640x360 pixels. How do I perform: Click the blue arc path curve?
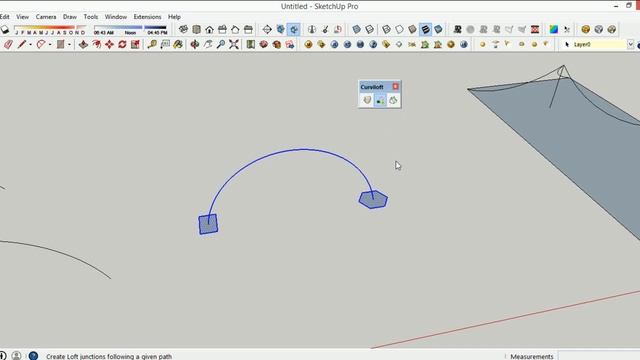pyautogui.click(x=303, y=149)
